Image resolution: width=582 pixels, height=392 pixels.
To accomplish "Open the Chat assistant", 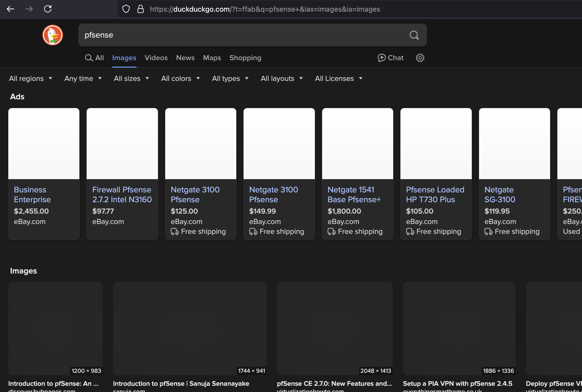I will coord(390,58).
